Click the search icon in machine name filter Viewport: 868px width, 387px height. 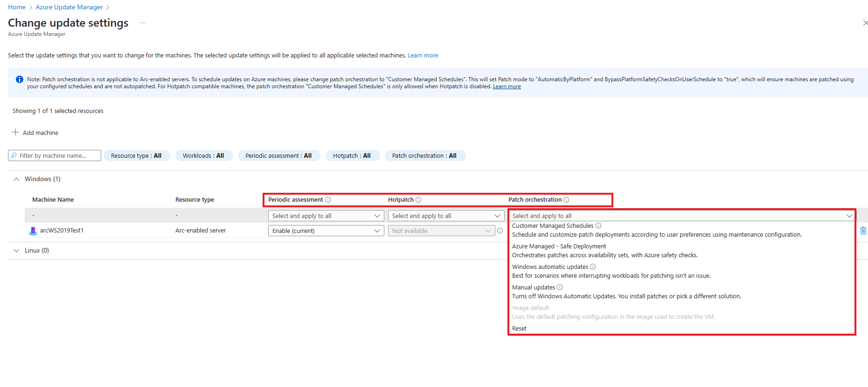click(14, 155)
